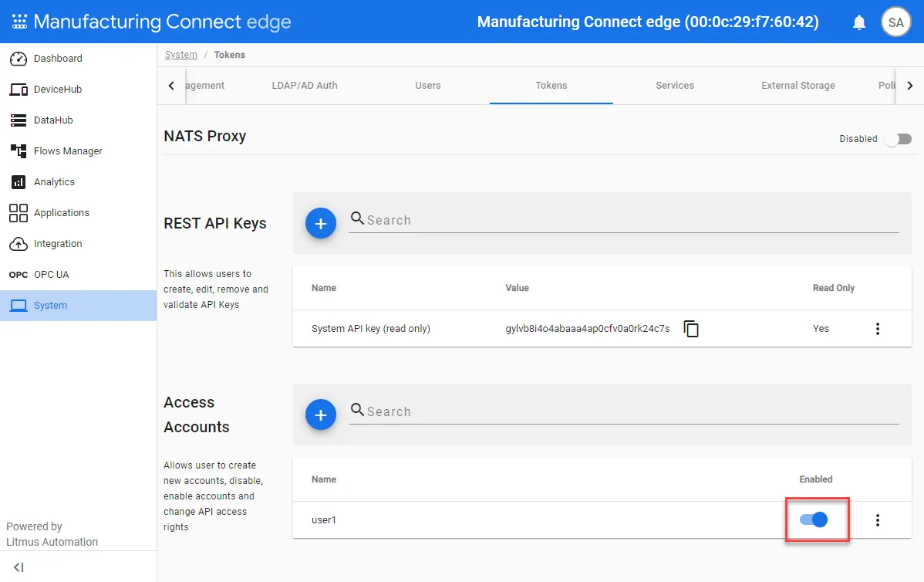Open options menu for user1 row

[878, 520]
